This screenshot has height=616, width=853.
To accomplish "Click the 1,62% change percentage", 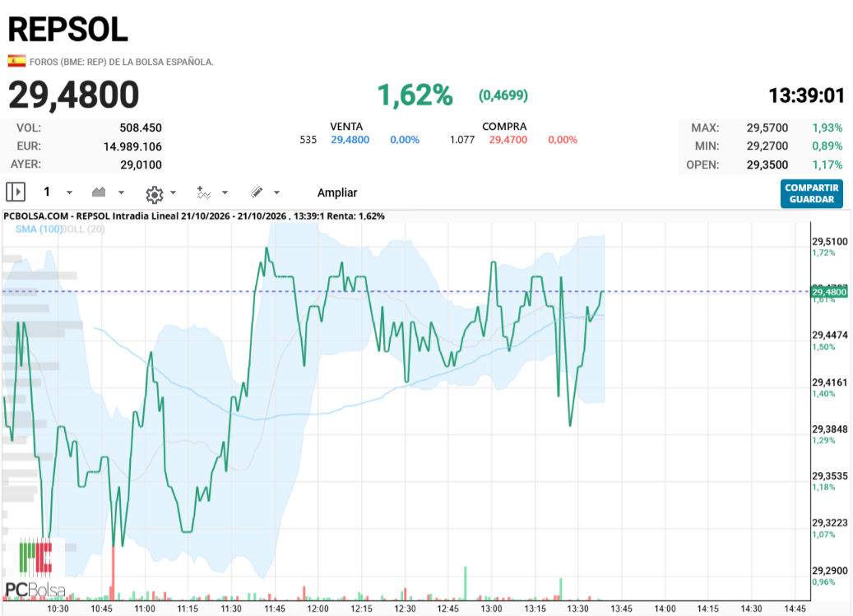I will coord(415,95).
